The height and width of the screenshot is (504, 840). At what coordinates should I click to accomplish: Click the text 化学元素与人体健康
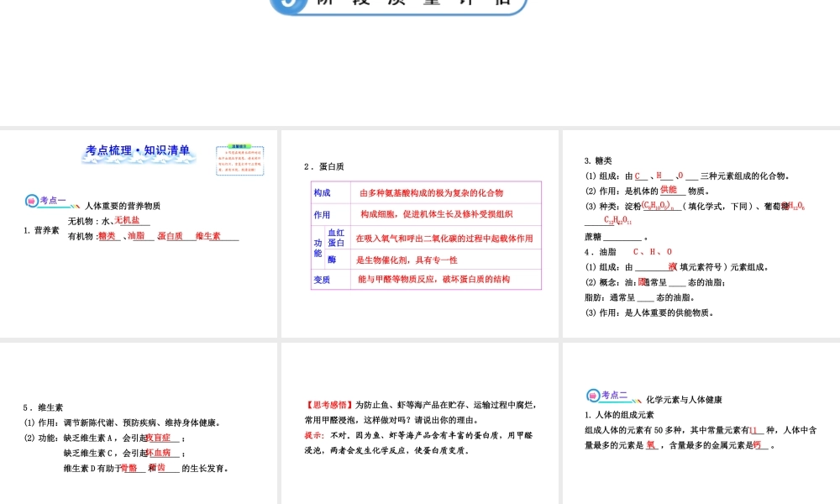[x=684, y=400]
